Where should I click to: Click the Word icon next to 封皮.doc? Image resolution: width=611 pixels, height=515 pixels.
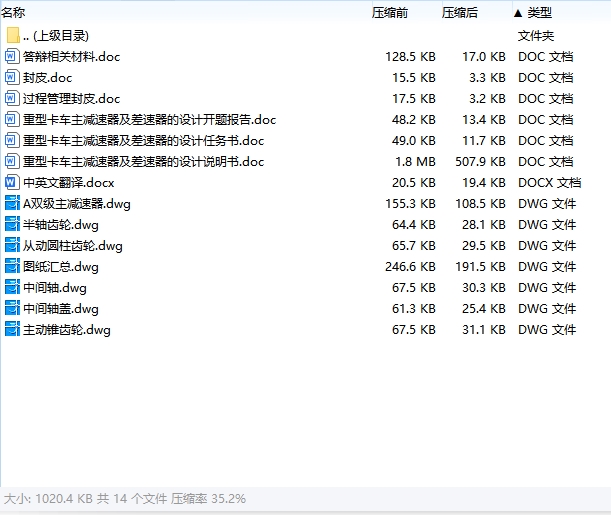point(12,78)
